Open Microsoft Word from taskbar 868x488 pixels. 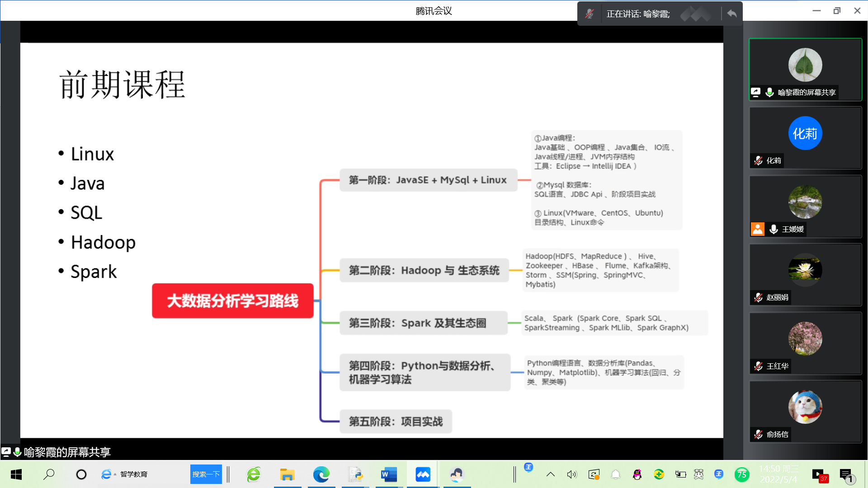pyautogui.click(x=389, y=474)
